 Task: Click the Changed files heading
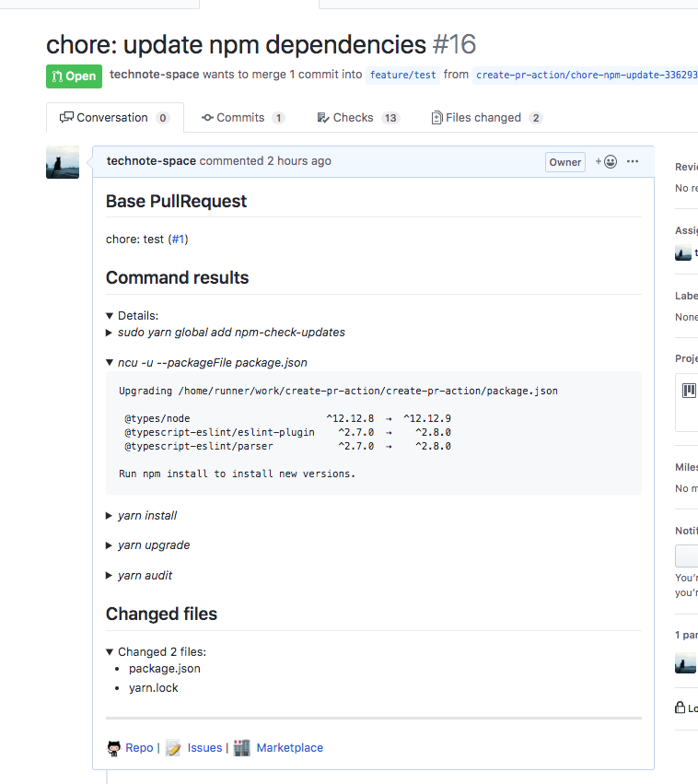(x=161, y=614)
